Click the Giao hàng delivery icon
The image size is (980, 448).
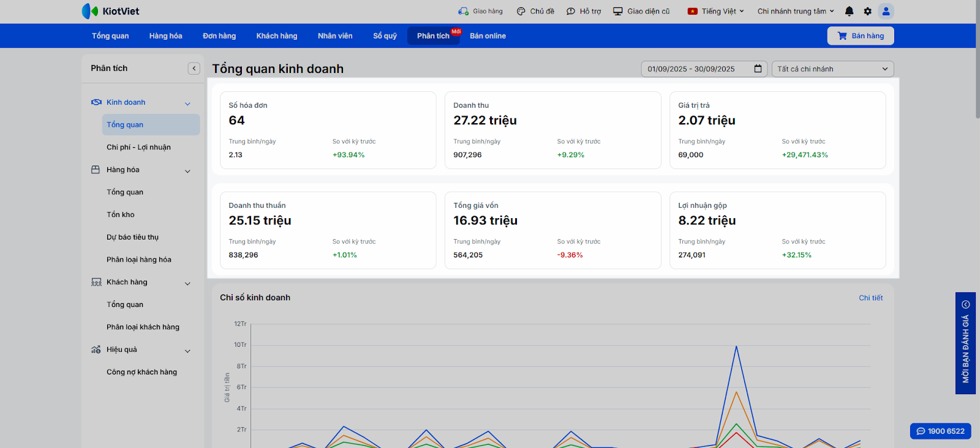463,11
